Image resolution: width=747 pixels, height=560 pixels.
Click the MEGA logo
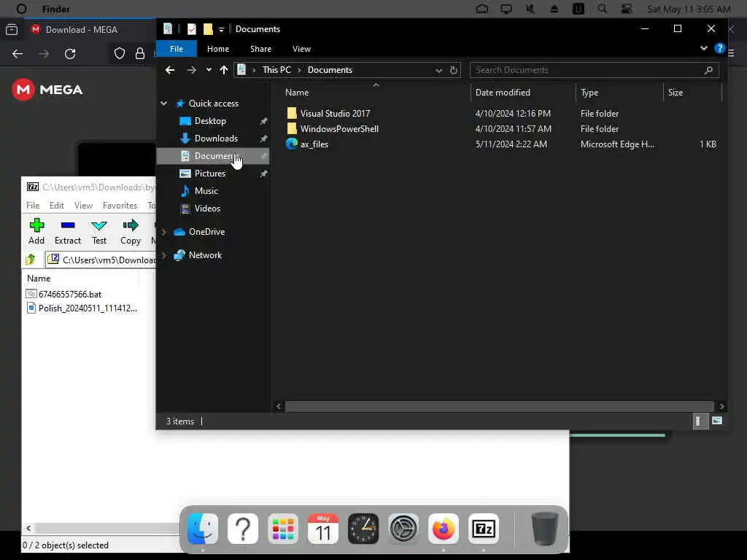pyautogui.click(x=47, y=90)
